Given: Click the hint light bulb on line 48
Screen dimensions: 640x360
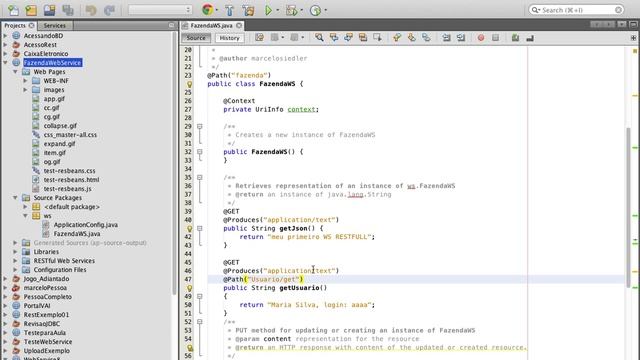Looking at the screenshot, I should [x=189, y=288].
